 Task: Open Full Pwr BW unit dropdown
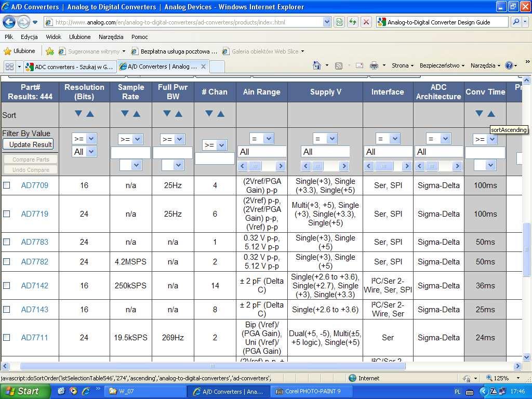pos(172,165)
